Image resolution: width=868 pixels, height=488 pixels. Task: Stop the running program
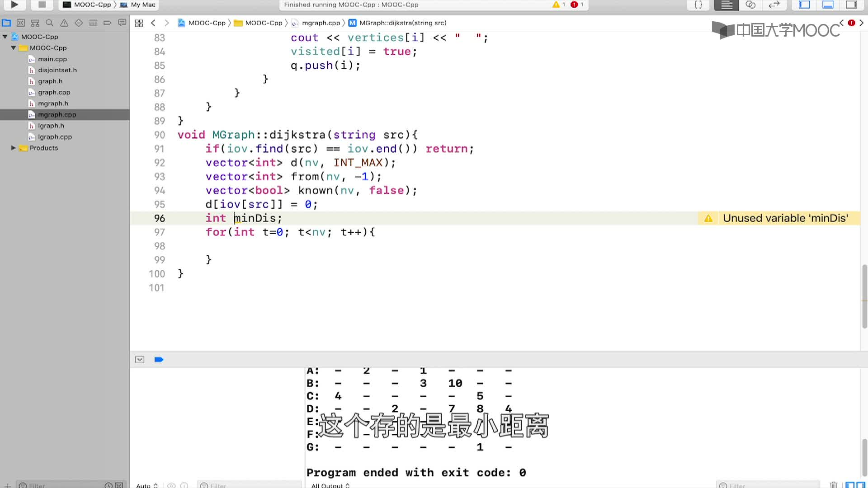(x=42, y=5)
